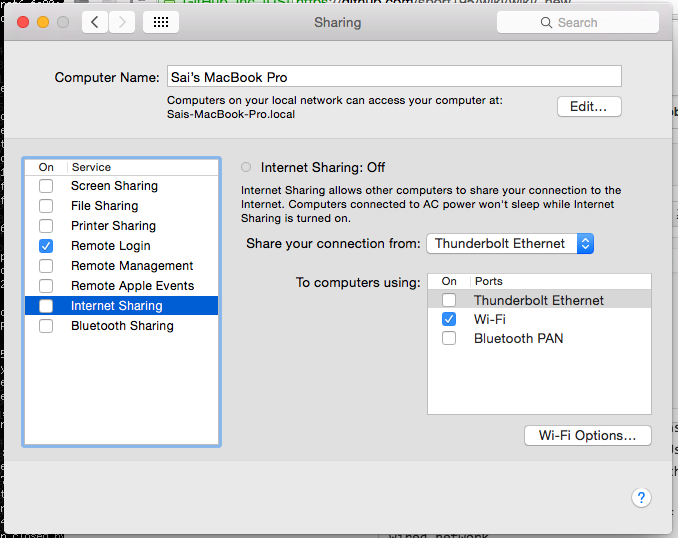The image size is (678, 538).
Task: Close the Sharing window with the red button
Action: click(x=23, y=22)
